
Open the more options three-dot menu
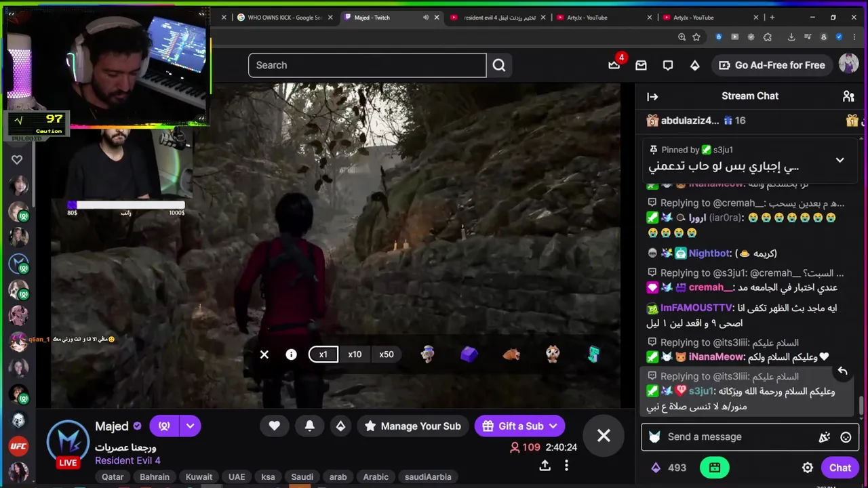click(566, 466)
